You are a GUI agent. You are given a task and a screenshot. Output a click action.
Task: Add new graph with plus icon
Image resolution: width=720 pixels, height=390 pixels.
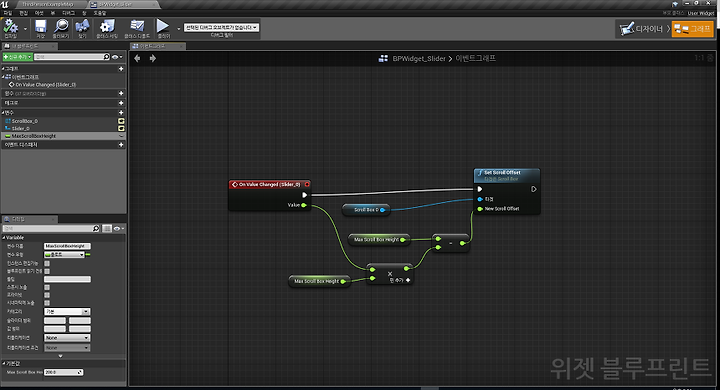(x=121, y=68)
